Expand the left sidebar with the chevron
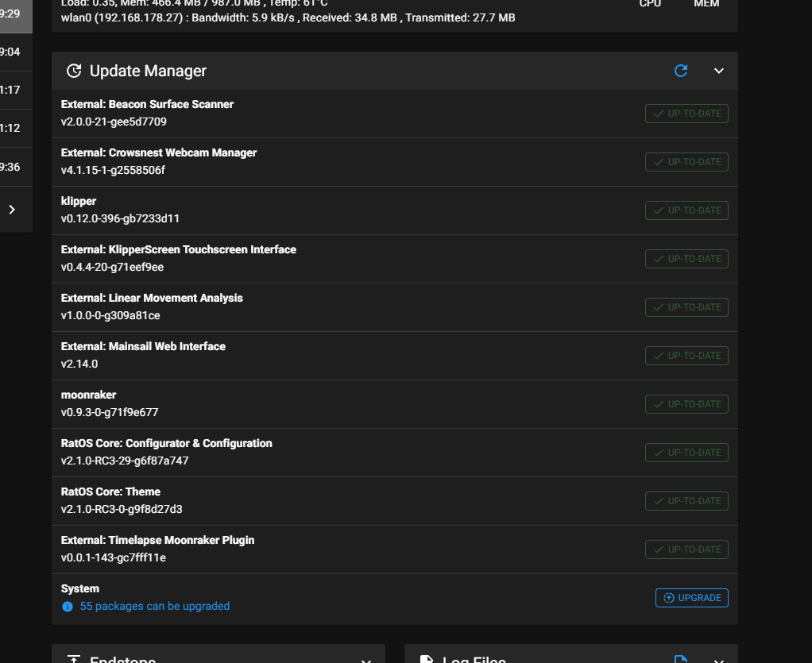Image resolution: width=812 pixels, height=663 pixels. tap(12, 210)
